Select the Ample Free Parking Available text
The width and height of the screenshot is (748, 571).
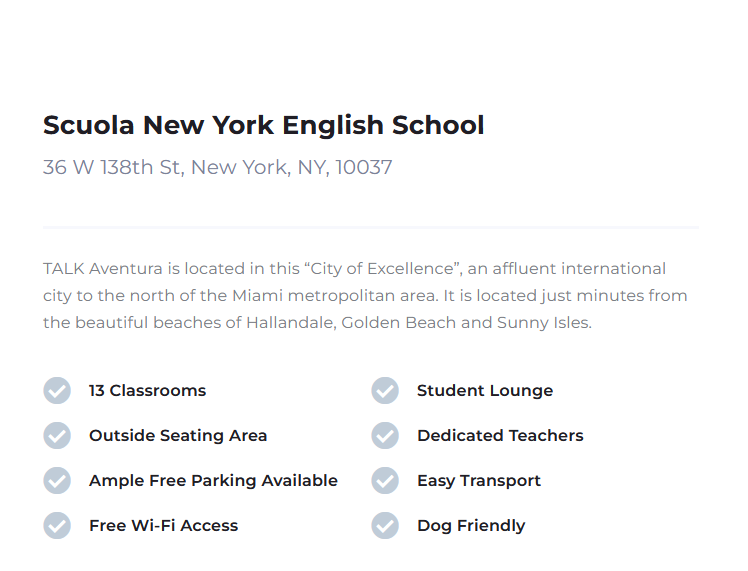click(x=213, y=480)
